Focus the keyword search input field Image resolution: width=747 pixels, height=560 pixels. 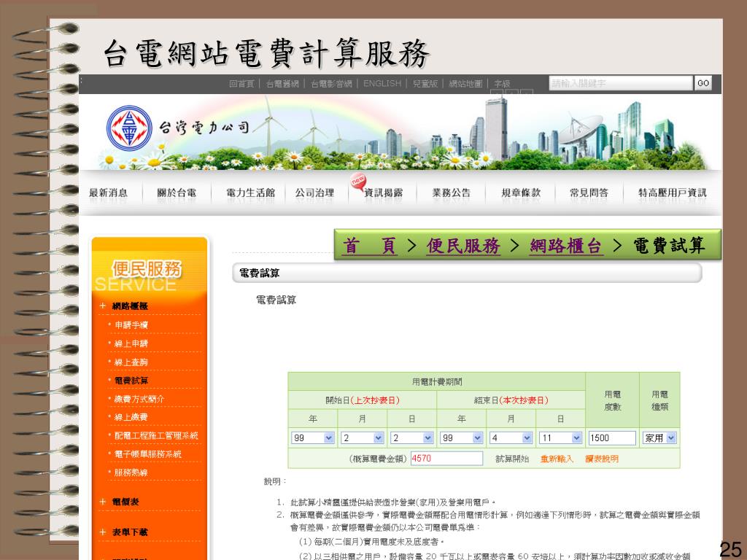point(621,83)
